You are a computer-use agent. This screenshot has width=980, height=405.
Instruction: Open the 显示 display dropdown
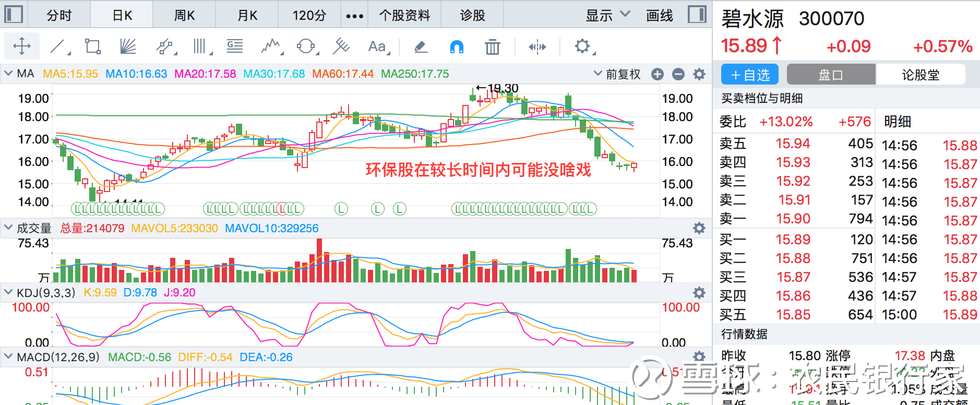coord(608,15)
